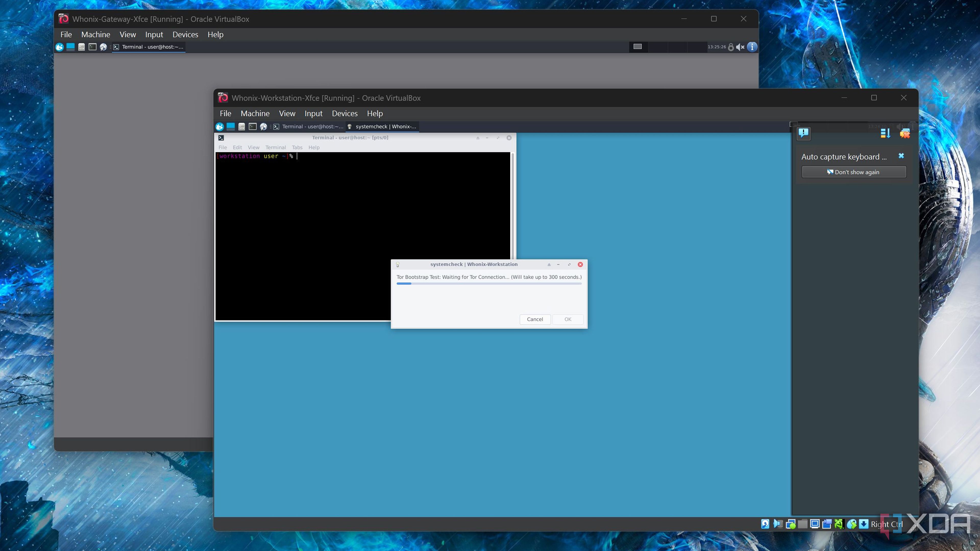The width and height of the screenshot is (980, 551).
Task: Click the Tor bootstrap progress bar
Action: (x=489, y=284)
